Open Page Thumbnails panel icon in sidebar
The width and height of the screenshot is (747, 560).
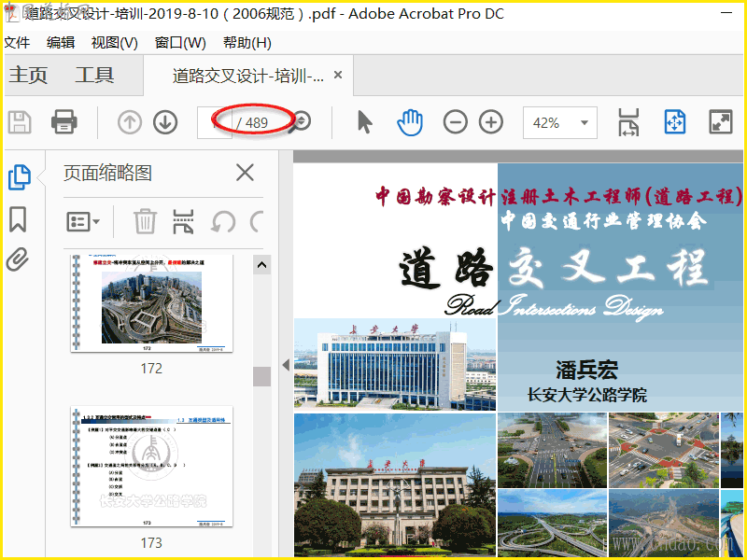[19, 177]
